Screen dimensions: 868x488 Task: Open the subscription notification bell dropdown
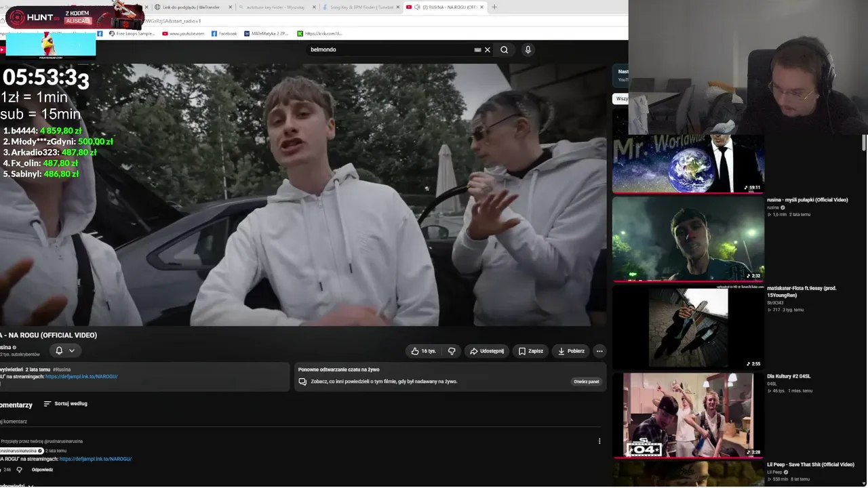[x=65, y=350]
